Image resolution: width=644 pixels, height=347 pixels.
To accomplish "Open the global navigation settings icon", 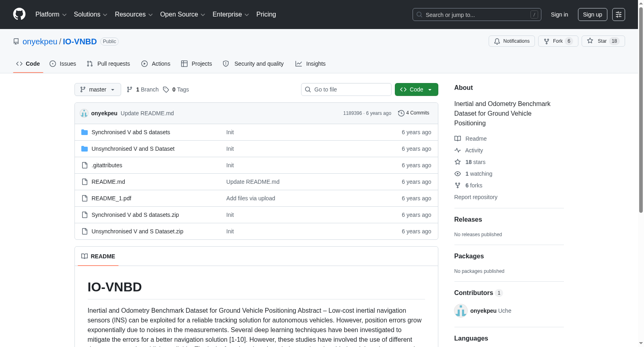I will point(619,15).
